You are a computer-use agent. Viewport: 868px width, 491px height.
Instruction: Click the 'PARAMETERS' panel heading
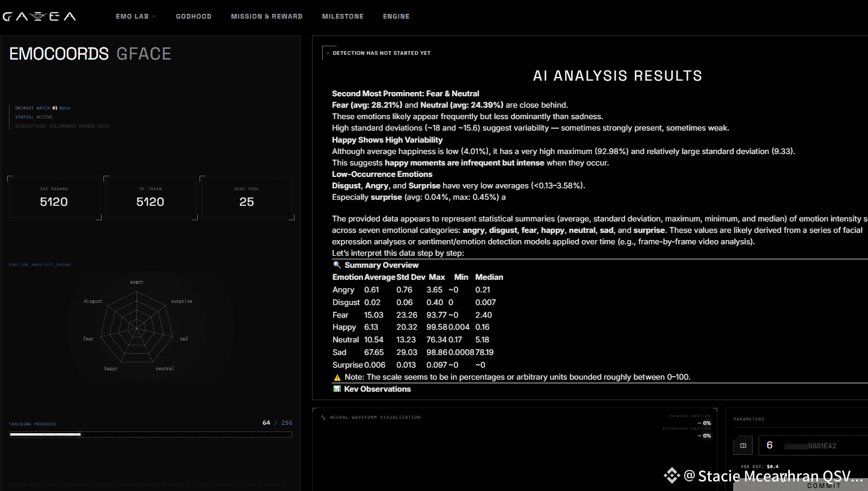tap(749, 419)
